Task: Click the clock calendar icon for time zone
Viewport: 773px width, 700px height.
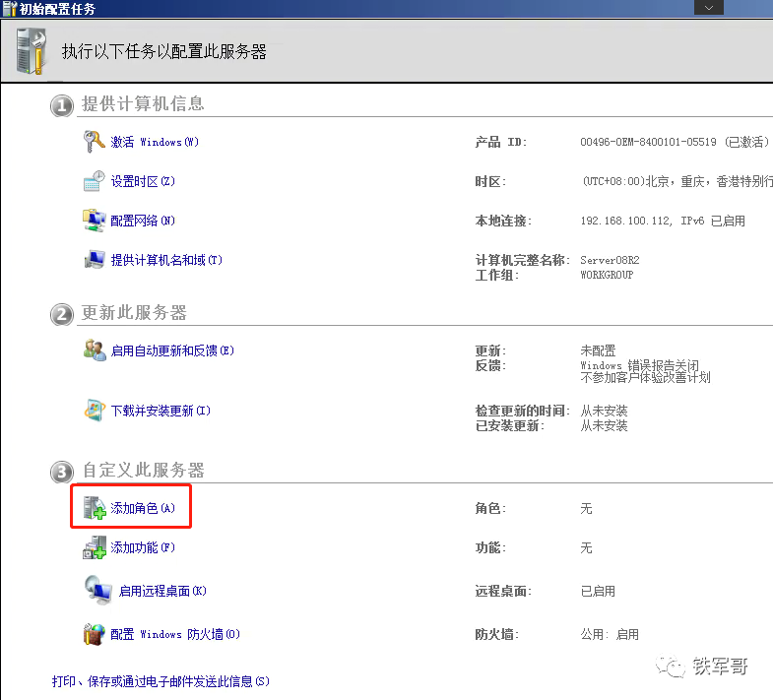Action: pos(94,181)
